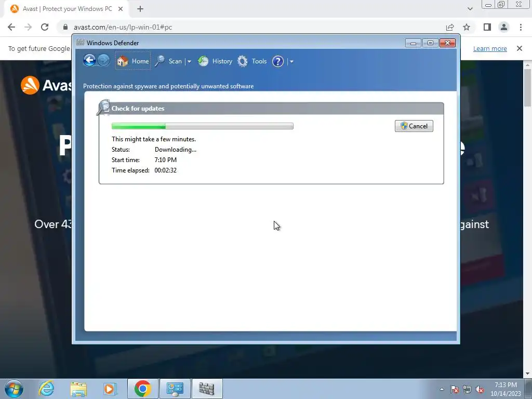
Task: Open Windows Media Player from taskbar
Action: (110, 389)
